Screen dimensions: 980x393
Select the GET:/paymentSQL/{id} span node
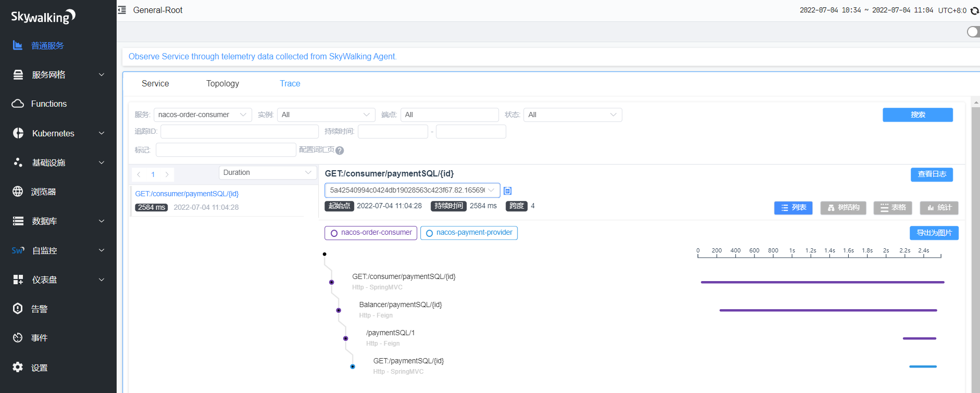point(353,366)
